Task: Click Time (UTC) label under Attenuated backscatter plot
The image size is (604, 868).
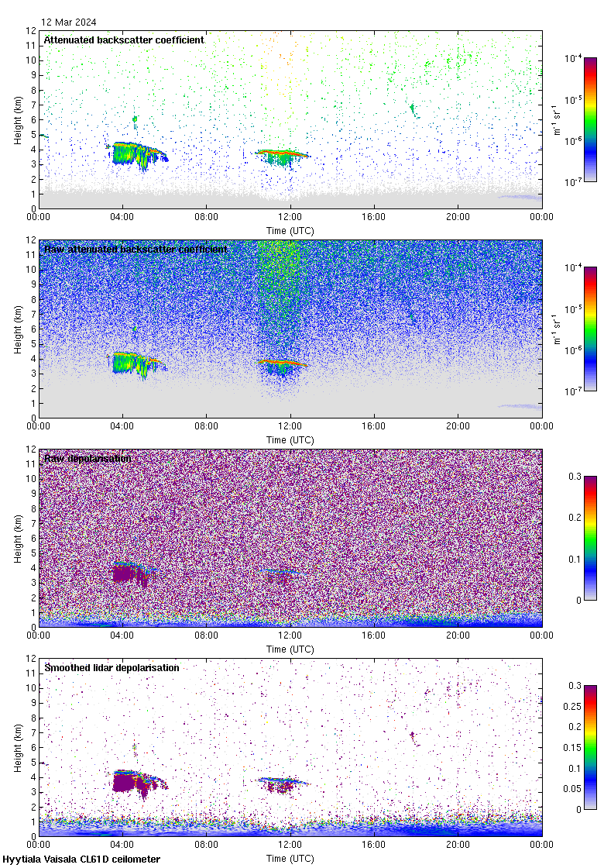Action: (x=290, y=231)
